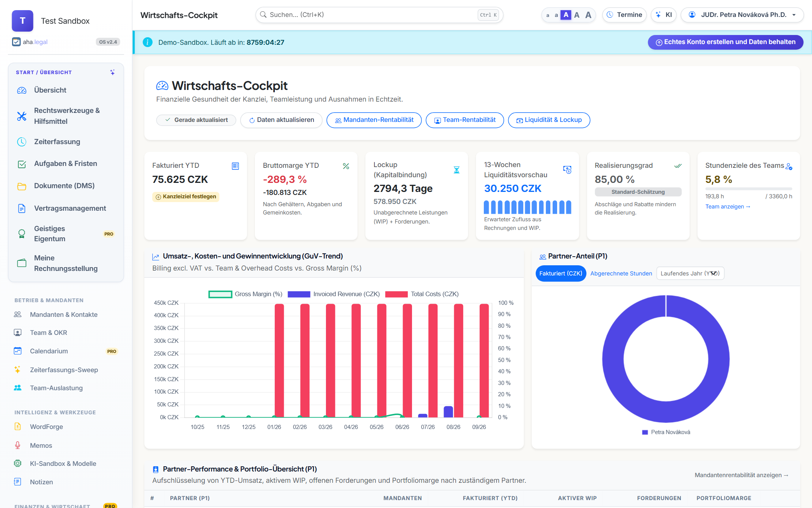
Task: Click the chip icon for KI-Sandbox & Modelle
Action: tap(18, 463)
